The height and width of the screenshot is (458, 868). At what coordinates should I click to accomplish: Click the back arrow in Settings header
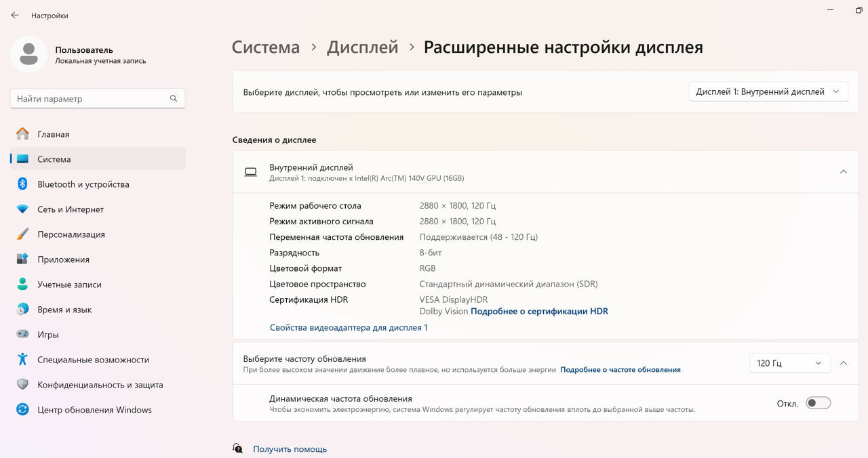[x=15, y=15]
